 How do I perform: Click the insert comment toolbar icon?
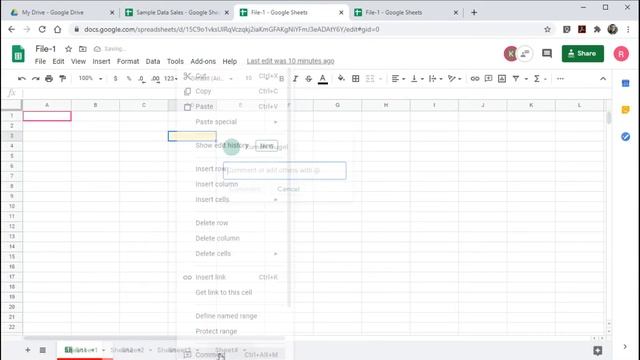(x=488, y=78)
